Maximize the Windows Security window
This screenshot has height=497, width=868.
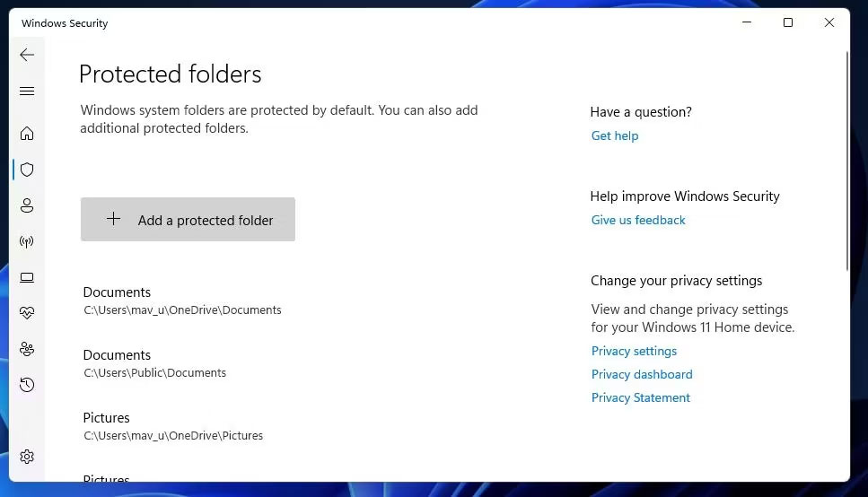788,22
